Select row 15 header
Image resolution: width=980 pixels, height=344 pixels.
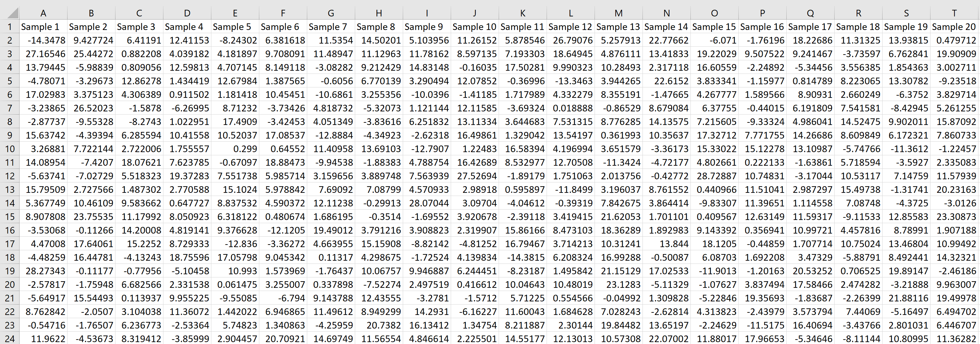point(10,216)
